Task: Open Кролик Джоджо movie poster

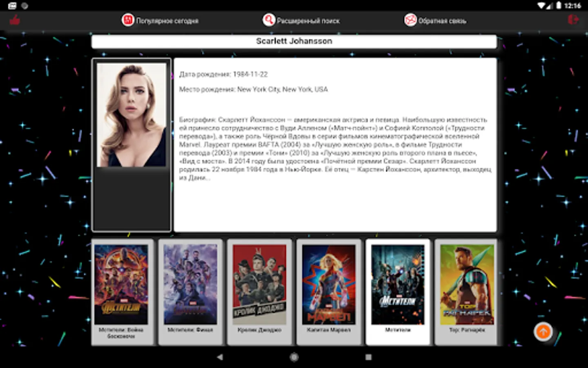Action: [x=260, y=285]
